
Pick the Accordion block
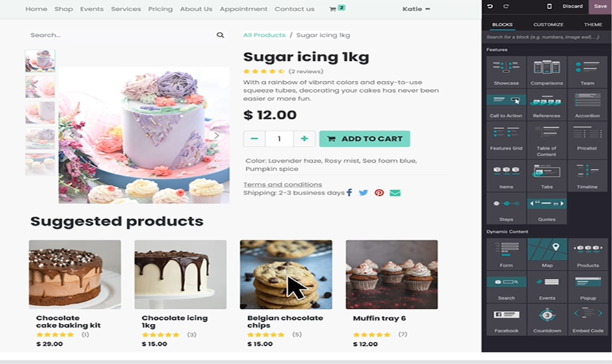click(587, 105)
